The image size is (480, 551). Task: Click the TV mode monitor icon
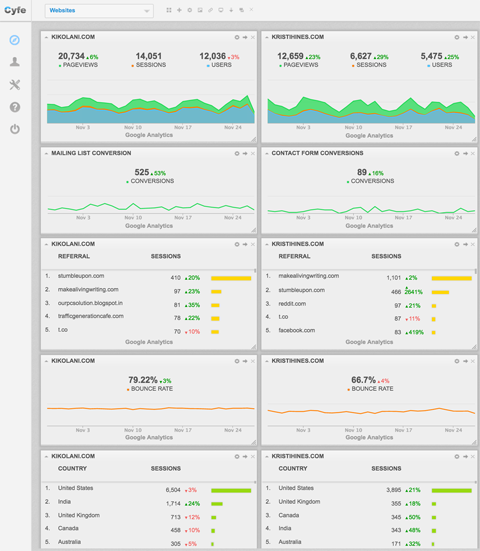click(221, 10)
